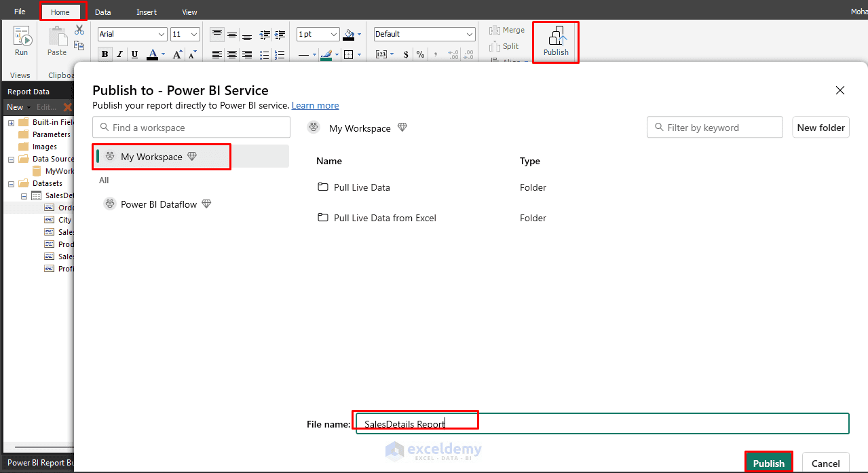Collapse the Datasets tree node

(x=12, y=183)
